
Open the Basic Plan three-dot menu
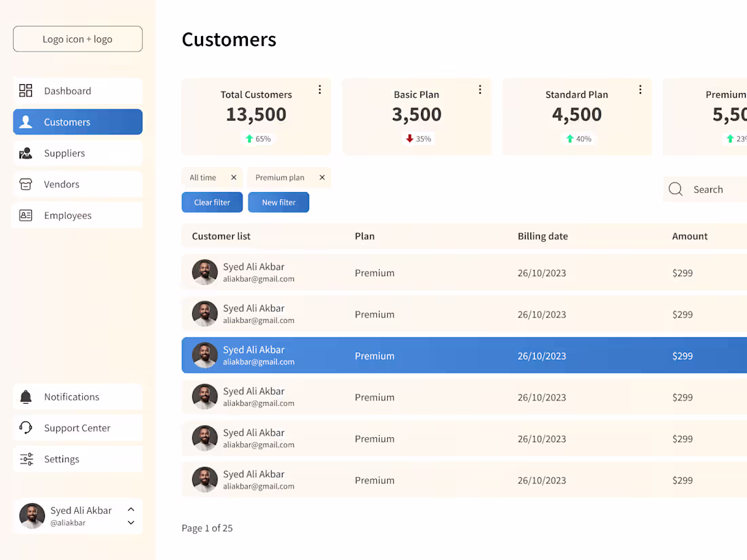pos(480,89)
